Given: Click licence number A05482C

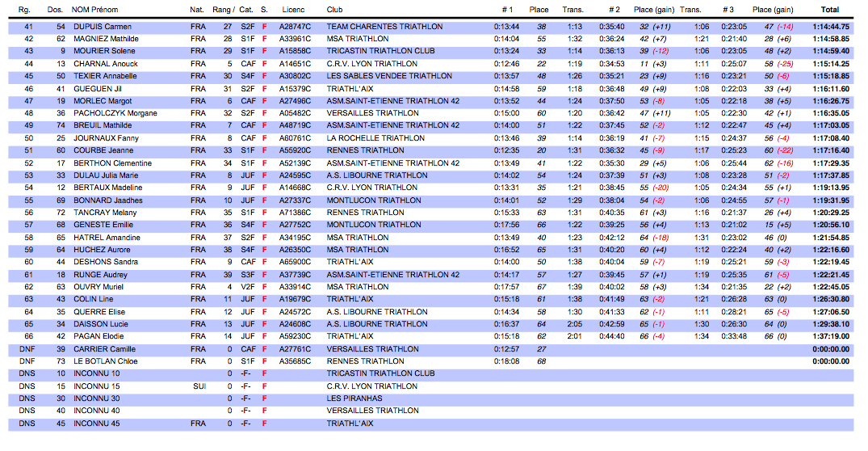Looking at the screenshot, I should tap(295, 113).
